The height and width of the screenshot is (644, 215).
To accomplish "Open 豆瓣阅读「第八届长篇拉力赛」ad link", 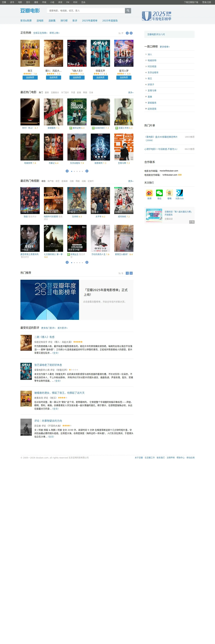I will [x=178, y=213].
